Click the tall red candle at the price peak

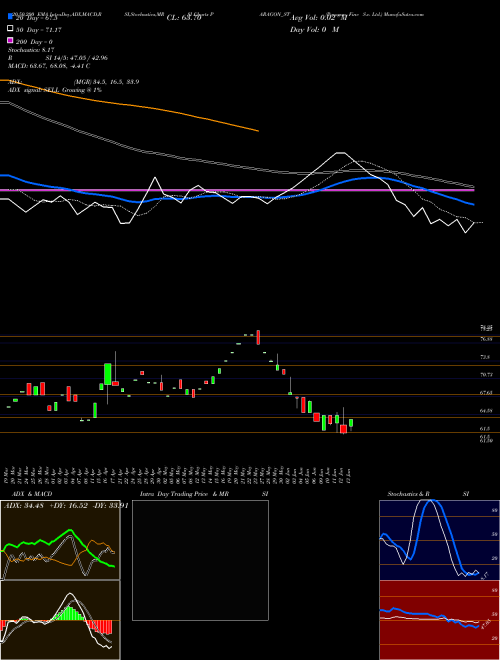(x=258, y=337)
